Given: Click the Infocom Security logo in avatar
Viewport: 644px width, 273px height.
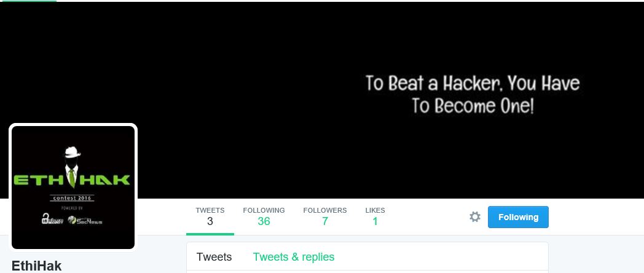Looking at the screenshot, I should (52, 219).
